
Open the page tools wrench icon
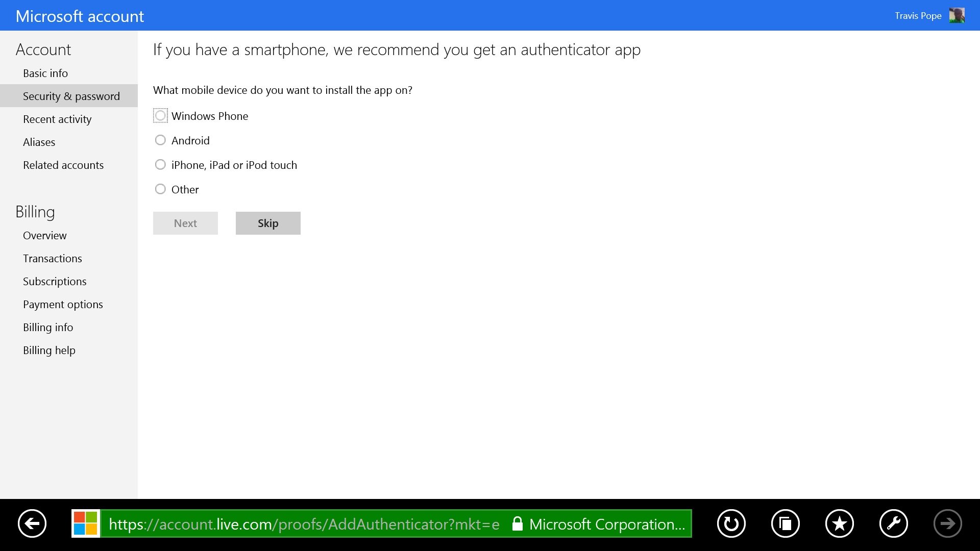coord(894,523)
